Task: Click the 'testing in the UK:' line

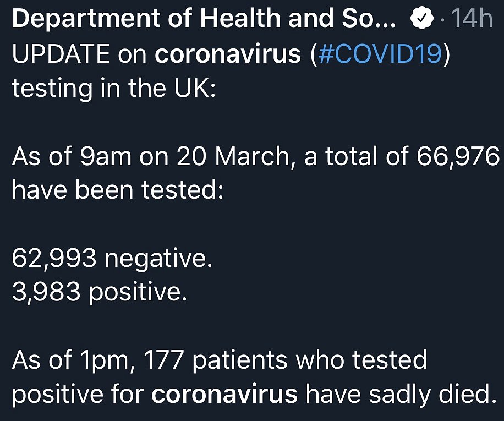Action: (114, 88)
